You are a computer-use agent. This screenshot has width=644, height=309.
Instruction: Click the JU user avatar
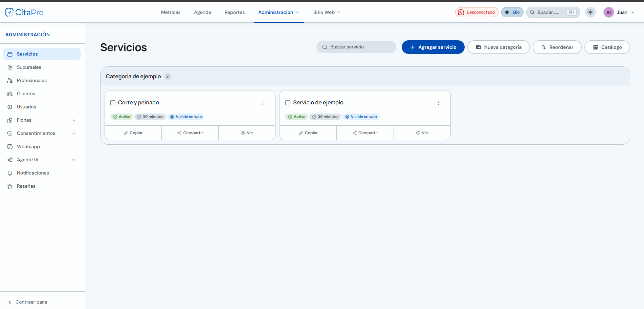pyautogui.click(x=608, y=12)
